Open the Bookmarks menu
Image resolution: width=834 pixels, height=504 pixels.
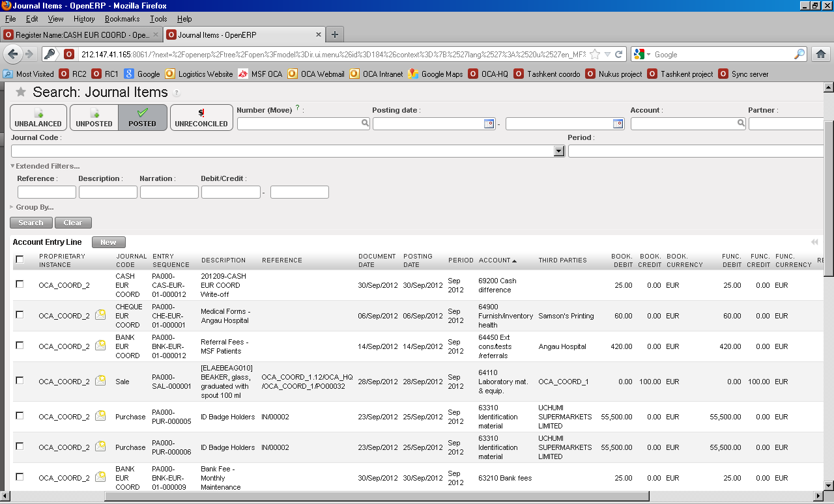click(x=122, y=19)
